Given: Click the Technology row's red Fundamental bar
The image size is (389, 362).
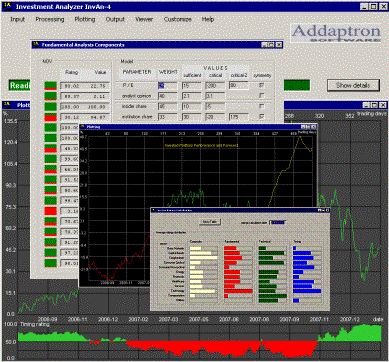Looking at the screenshot, I should click(x=238, y=291).
